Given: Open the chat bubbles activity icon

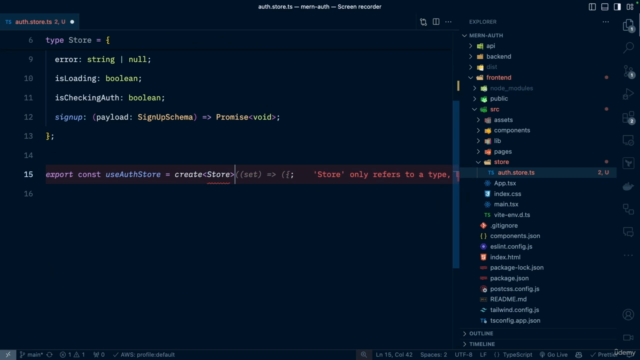Looking at the screenshot, I should pyautogui.click(x=628, y=232).
